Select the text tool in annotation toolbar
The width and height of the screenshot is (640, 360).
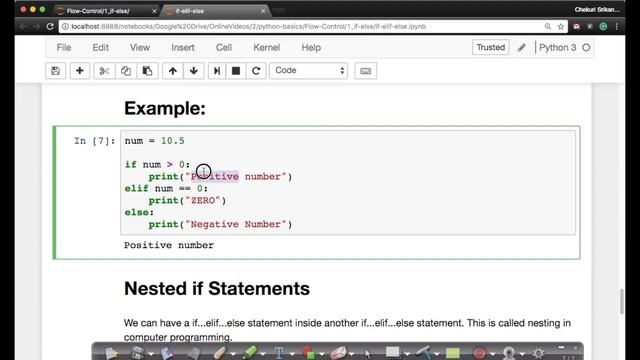279,352
